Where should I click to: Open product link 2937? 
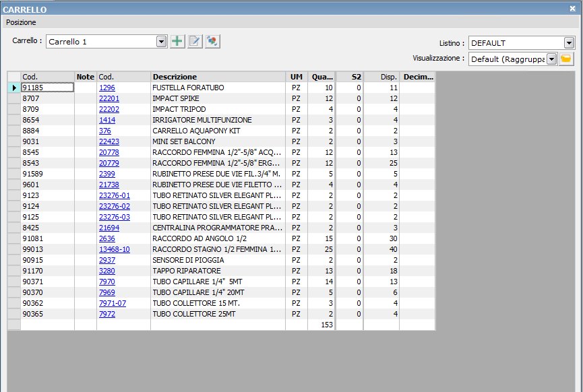point(107,260)
